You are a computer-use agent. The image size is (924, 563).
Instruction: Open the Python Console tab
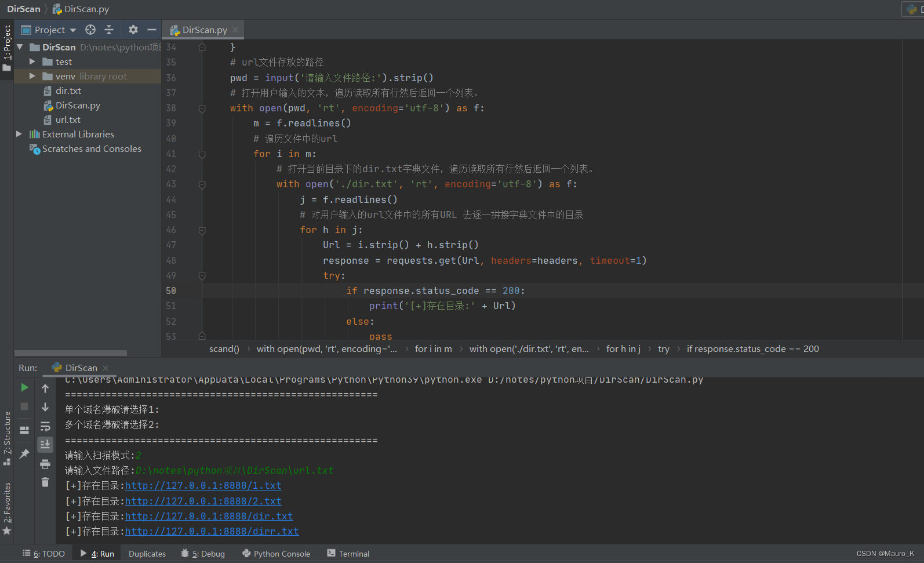(x=277, y=554)
